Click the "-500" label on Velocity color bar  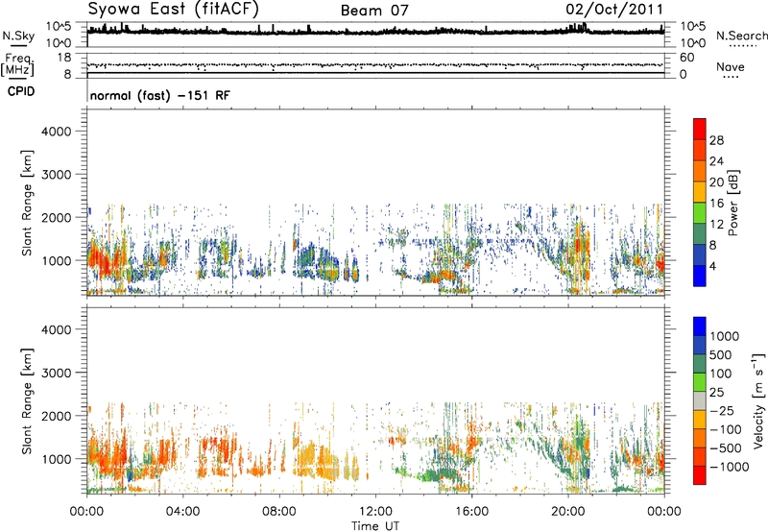[726, 447]
